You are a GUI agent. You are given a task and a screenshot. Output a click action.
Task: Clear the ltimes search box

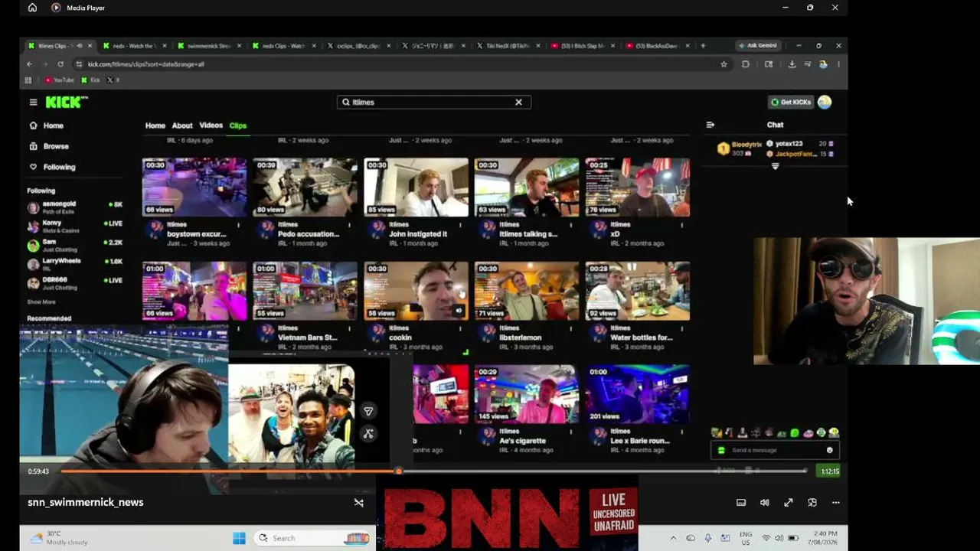[518, 102]
